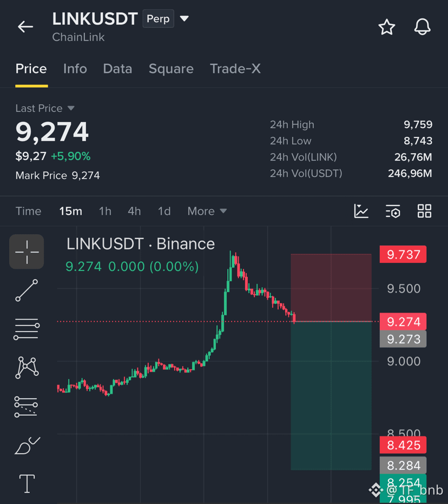The height and width of the screenshot is (504, 448).
Task: Click the 24h High value 9,759
Action: [x=418, y=124]
